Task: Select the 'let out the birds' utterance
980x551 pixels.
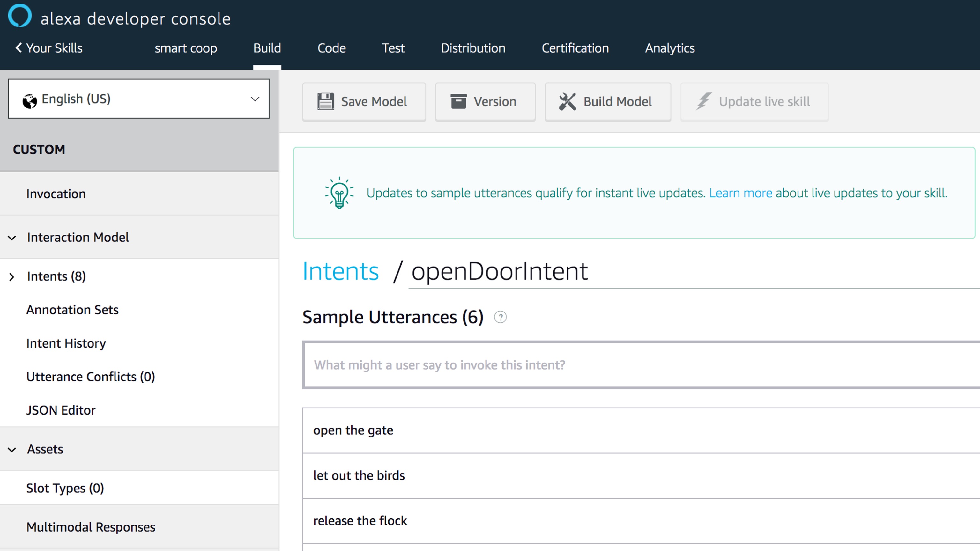Action: pyautogui.click(x=642, y=476)
